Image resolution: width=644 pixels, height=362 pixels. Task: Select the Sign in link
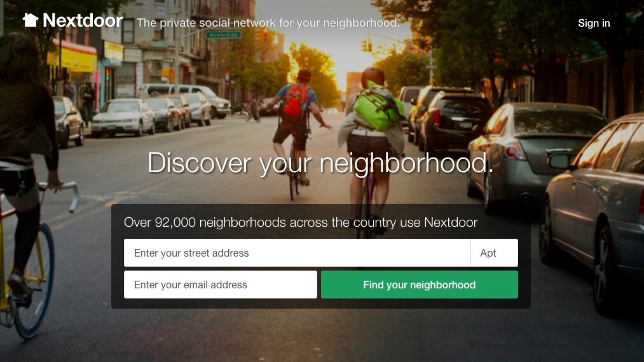[594, 23]
